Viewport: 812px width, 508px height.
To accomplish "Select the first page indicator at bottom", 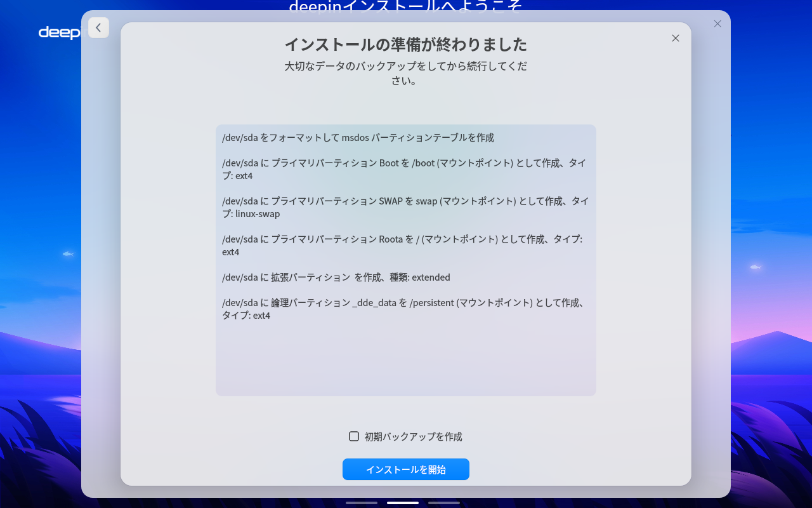I will coord(362,503).
